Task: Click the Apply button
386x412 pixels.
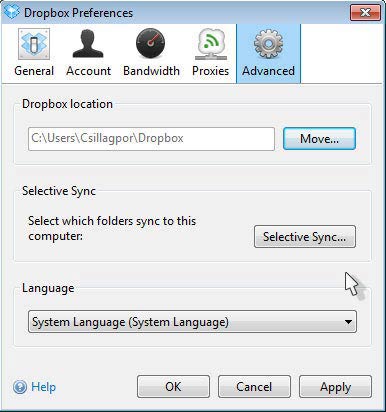Action: click(x=335, y=387)
